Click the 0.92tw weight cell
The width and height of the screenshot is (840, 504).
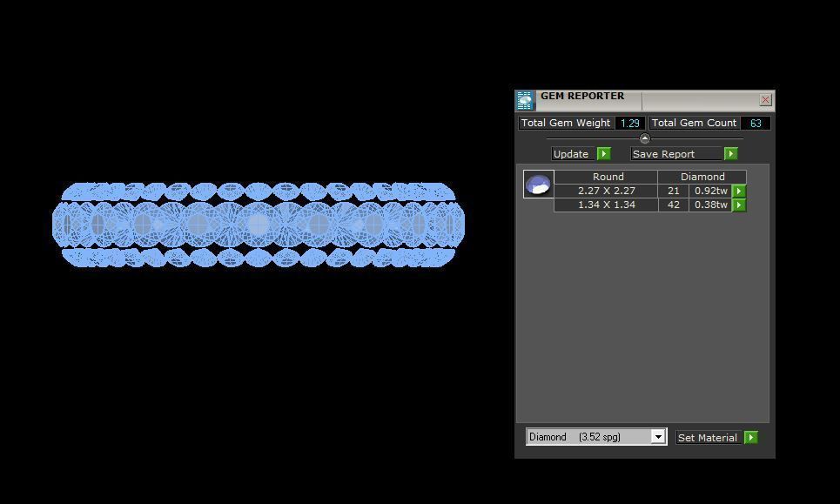pos(711,191)
